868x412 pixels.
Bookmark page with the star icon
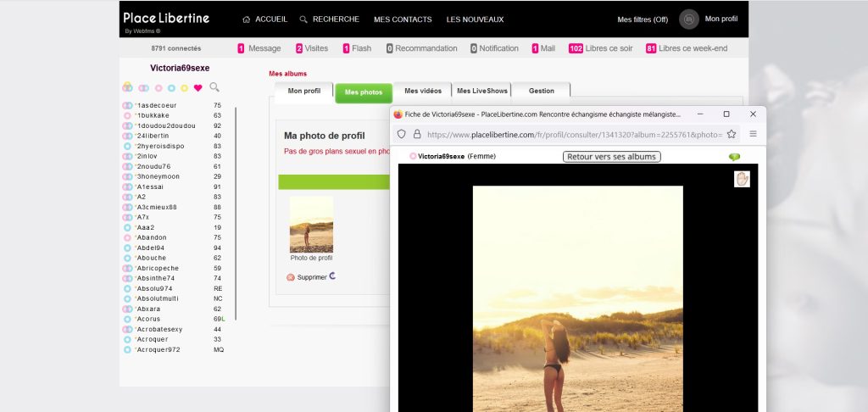coord(731,134)
